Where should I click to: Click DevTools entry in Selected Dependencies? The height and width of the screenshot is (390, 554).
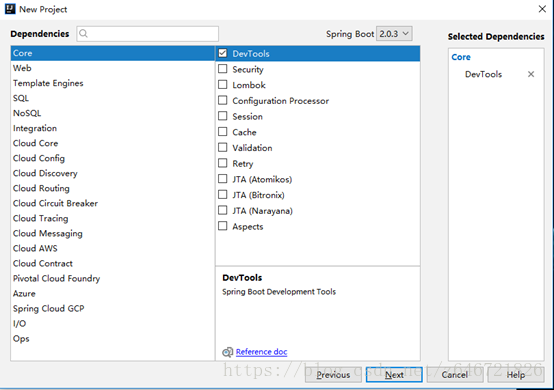click(x=483, y=74)
